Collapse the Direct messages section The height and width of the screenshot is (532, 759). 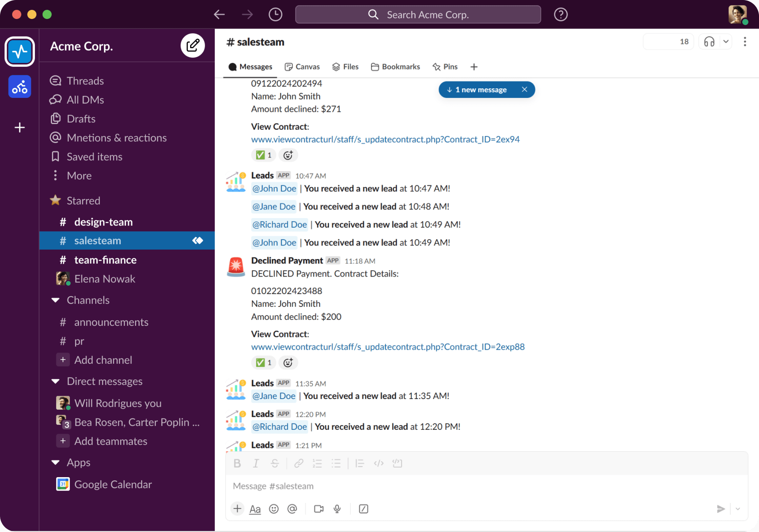[56, 382]
